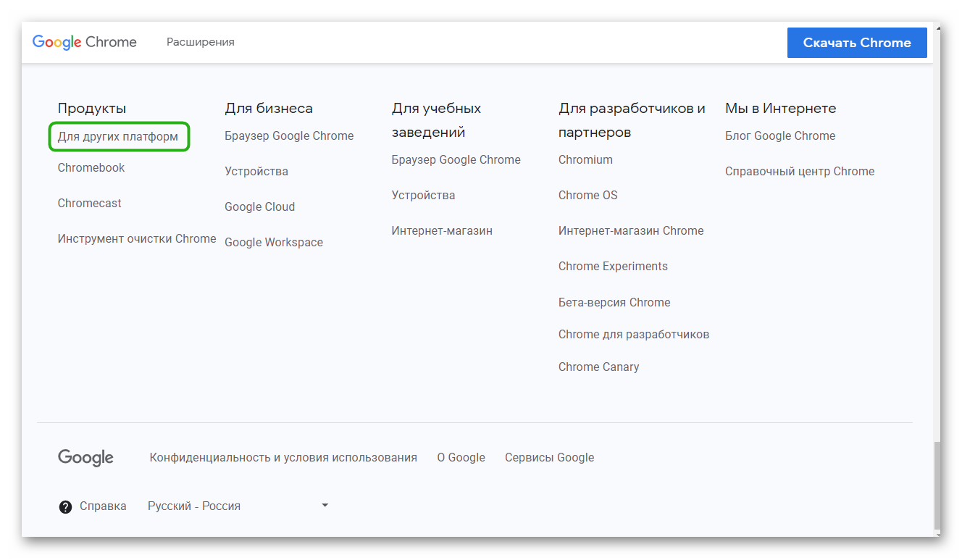This screenshot has width=962, height=560.
Task: Open the Chrome Canary link
Action: pyautogui.click(x=599, y=367)
